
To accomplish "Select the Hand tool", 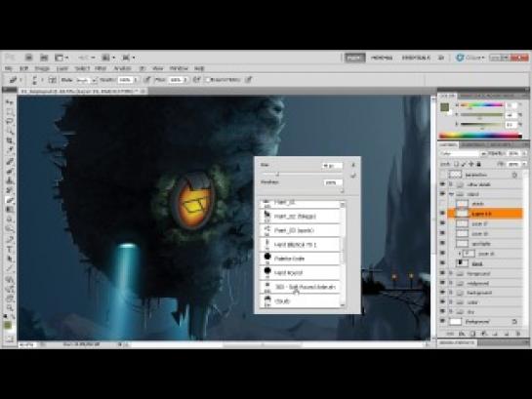I will [x=9, y=299].
